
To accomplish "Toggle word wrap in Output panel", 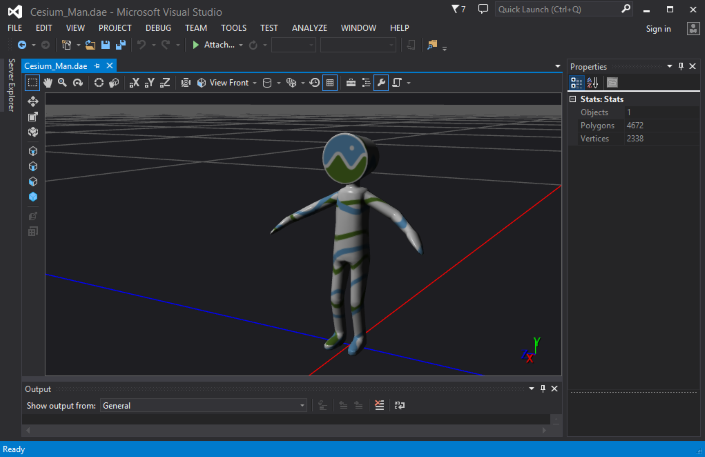I will pos(400,406).
